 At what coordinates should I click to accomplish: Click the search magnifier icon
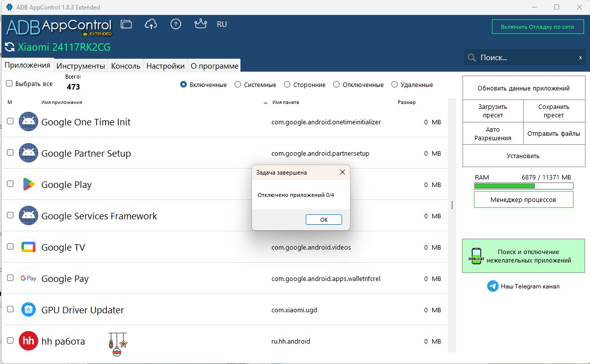[472, 58]
